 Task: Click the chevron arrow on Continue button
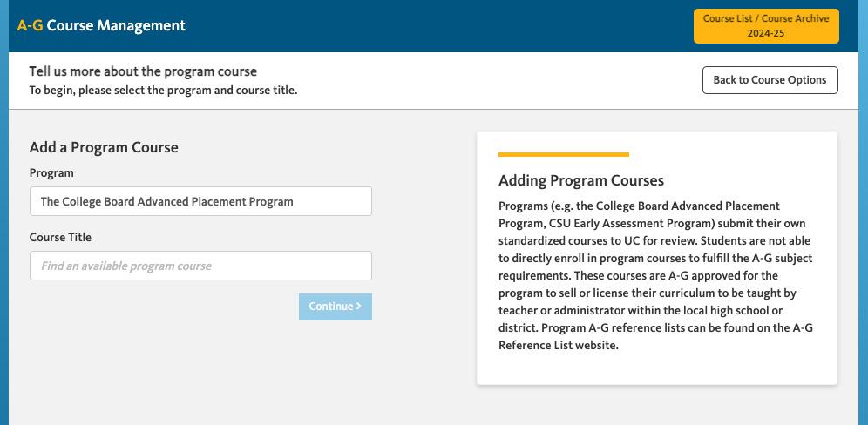(x=359, y=307)
